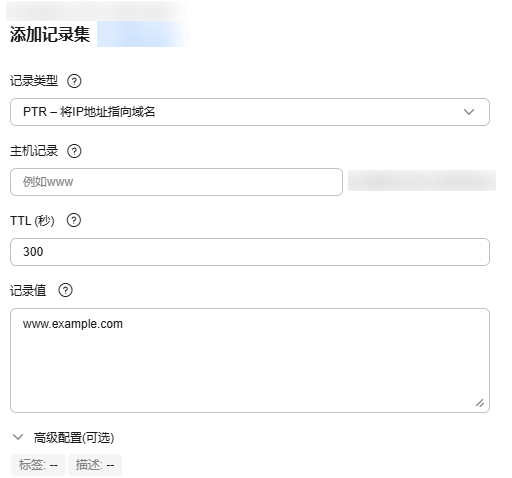This screenshot has height=478, width=512.
Task: Open help tooltip beside 记录类型
Action: [x=74, y=81]
